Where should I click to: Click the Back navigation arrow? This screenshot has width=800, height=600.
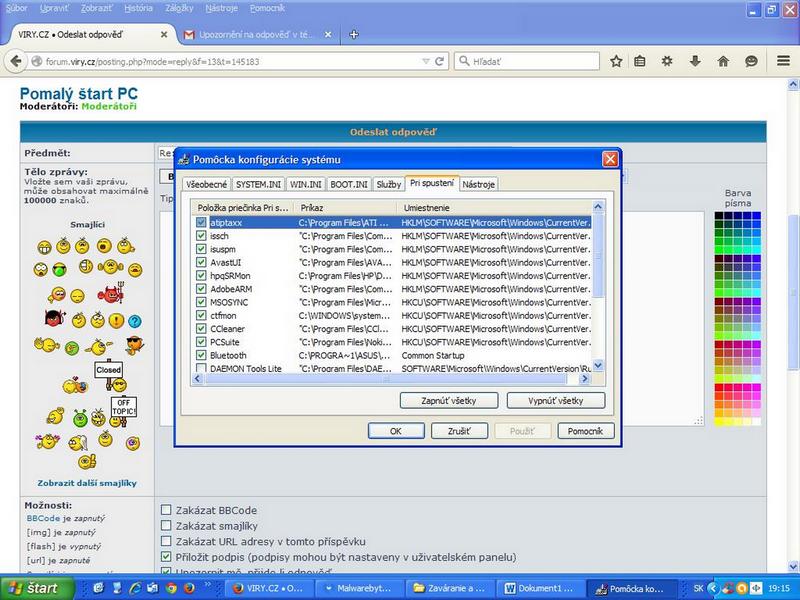point(14,61)
